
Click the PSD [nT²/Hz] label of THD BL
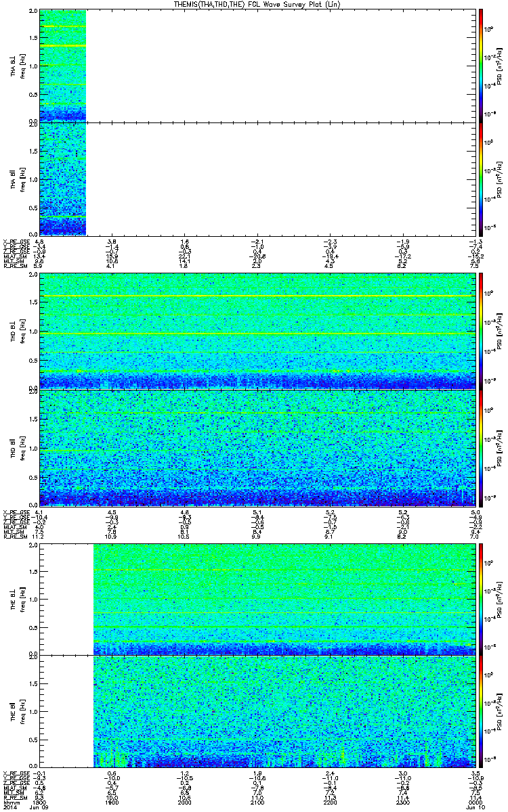pos(501,330)
